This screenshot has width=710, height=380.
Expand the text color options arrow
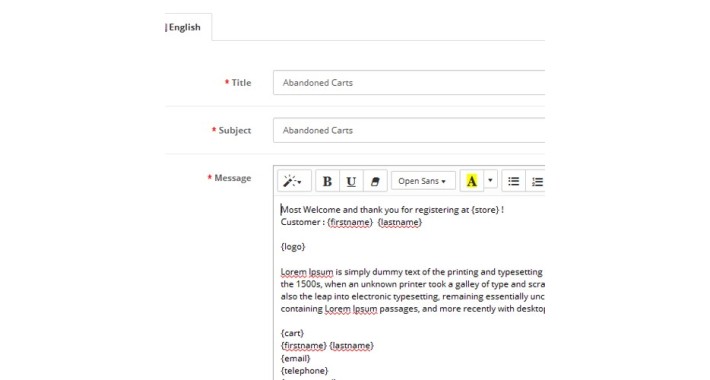(490, 180)
